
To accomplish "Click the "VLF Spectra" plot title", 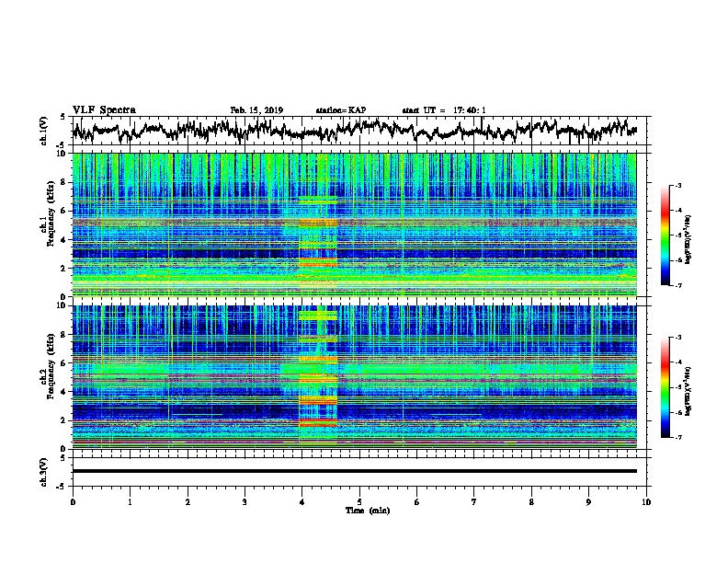I will (x=104, y=110).
